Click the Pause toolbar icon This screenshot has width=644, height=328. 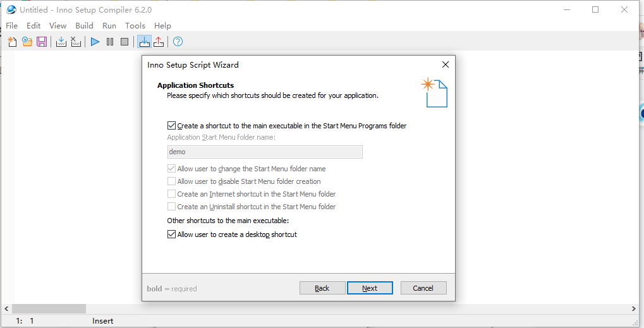pyautogui.click(x=110, y=42)
